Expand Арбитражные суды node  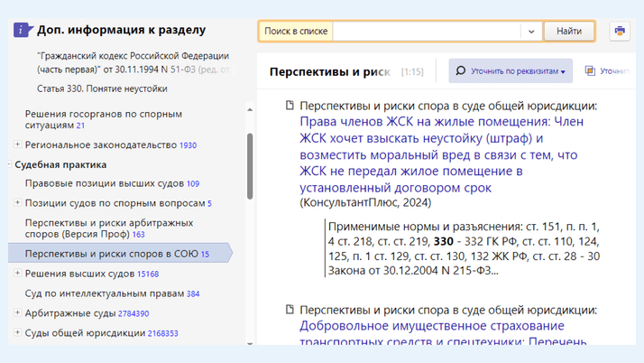pyautogui.click(x=17, y=312)
